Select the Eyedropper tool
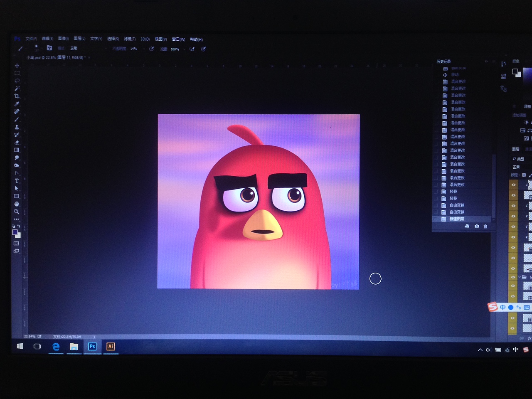The height and width of the screenshot is (399, 532). 17,104
